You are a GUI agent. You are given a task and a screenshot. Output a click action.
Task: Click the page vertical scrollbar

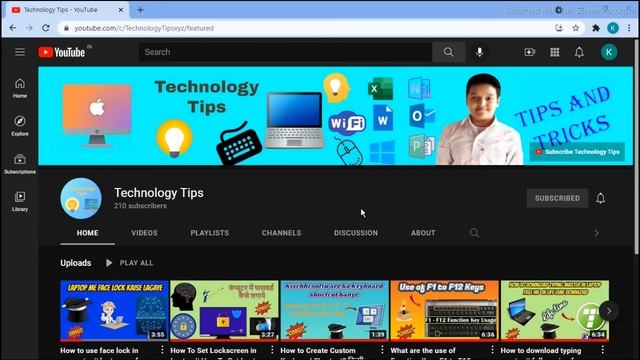coord(636,147)
